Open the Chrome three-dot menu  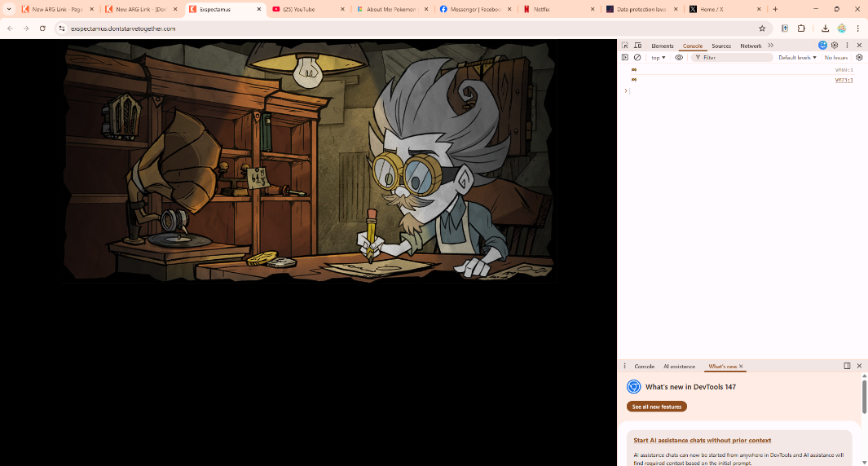click(x=858, y=29)
